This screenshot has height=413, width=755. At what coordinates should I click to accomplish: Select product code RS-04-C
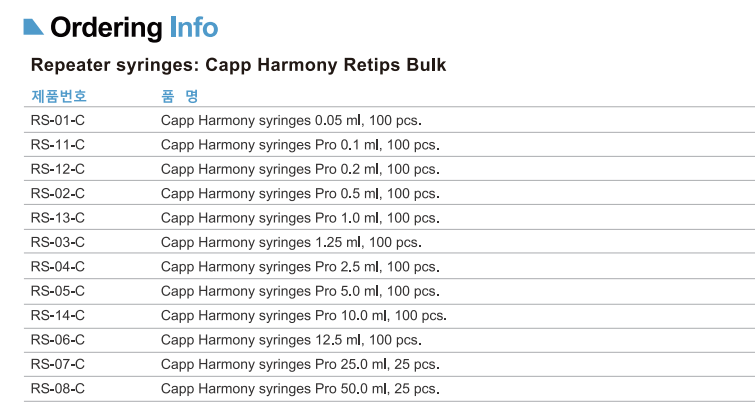58,266
